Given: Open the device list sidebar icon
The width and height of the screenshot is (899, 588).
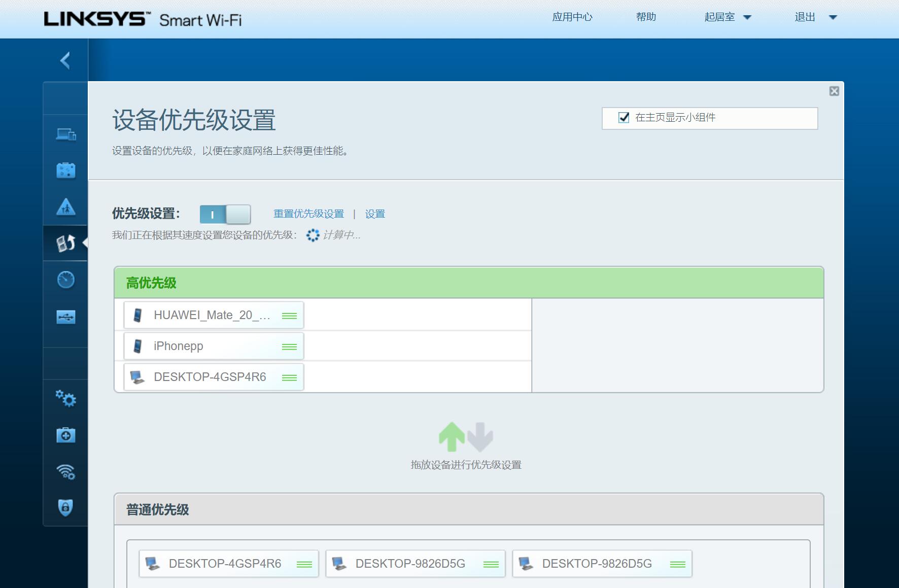Looking at the screenshot, I should click(x=66, y=135).
